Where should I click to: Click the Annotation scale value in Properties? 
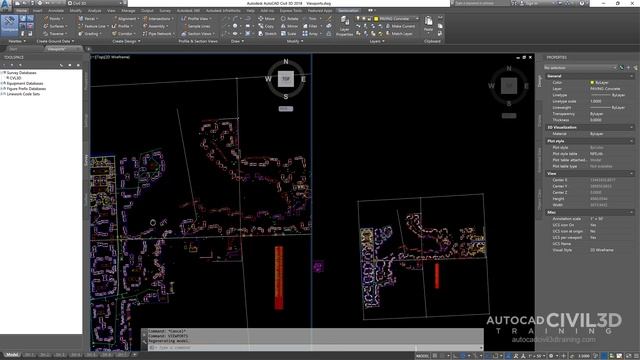pyautogui.click(x=596, y=219)
